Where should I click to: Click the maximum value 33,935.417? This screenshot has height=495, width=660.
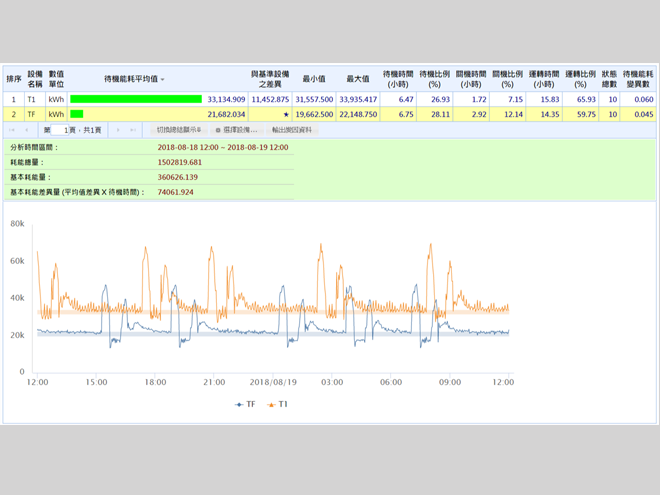click(x=358, y=99)
